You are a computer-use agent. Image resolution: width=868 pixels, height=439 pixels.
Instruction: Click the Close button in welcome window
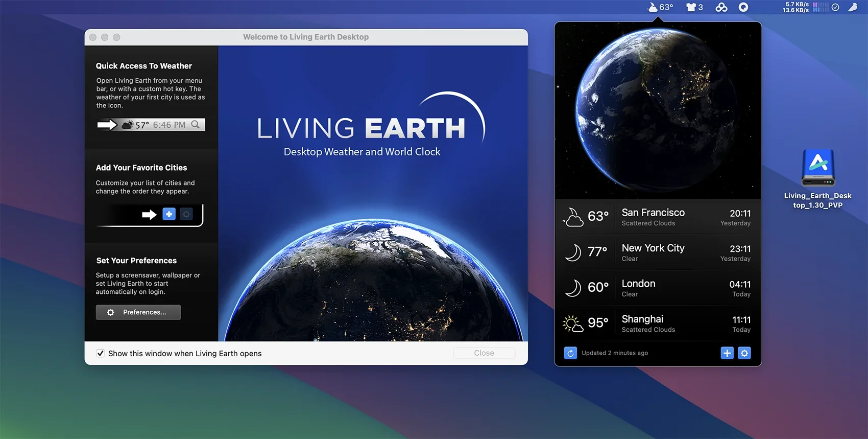(484, 353)
